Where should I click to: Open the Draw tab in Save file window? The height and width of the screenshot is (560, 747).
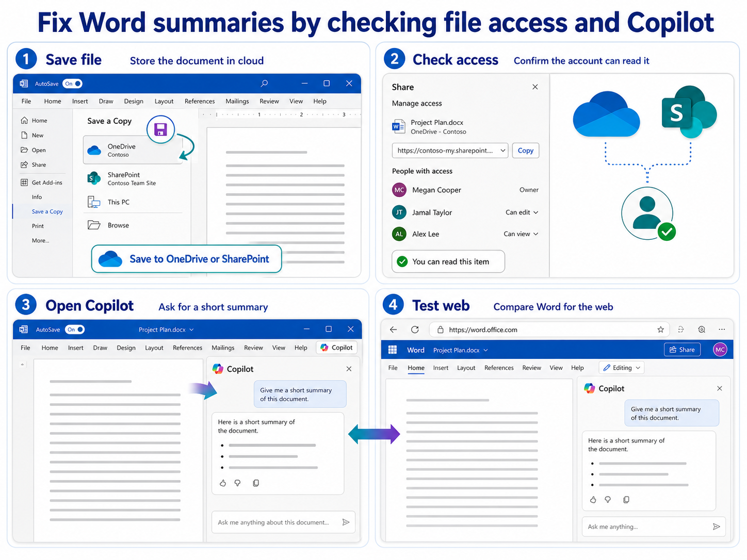(106, 101)
